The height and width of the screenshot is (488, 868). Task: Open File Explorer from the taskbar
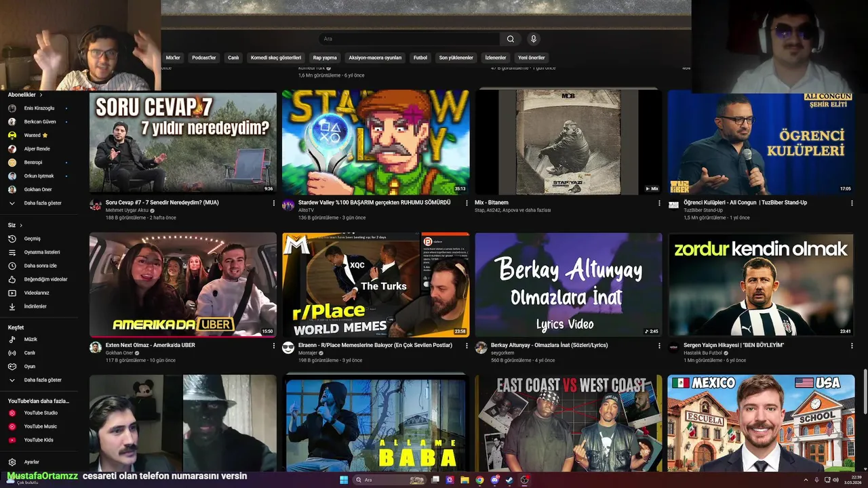point(465,480)
